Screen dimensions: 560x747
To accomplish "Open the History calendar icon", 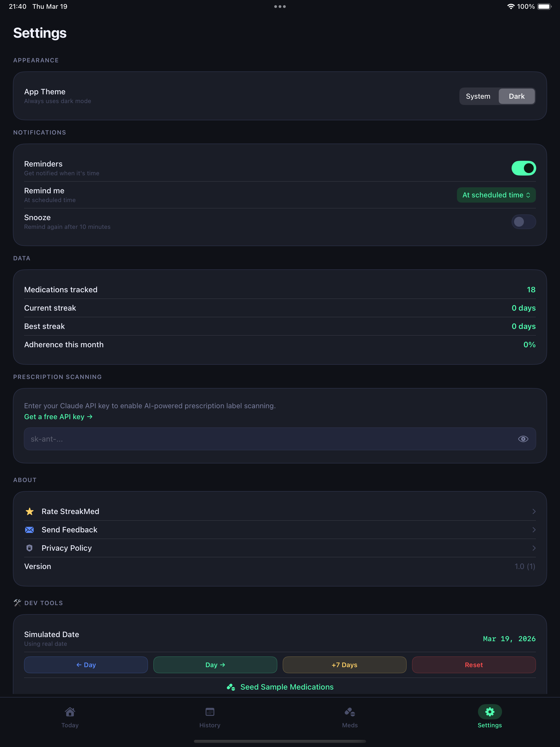I will pos(210,712).
